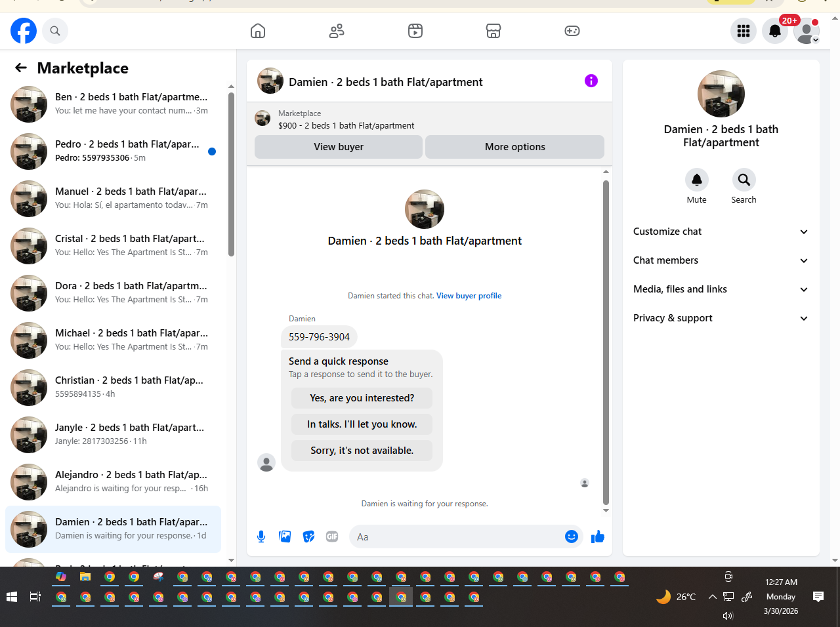Click More options button
Screen dimensions: 840x627
click(515, 147)
